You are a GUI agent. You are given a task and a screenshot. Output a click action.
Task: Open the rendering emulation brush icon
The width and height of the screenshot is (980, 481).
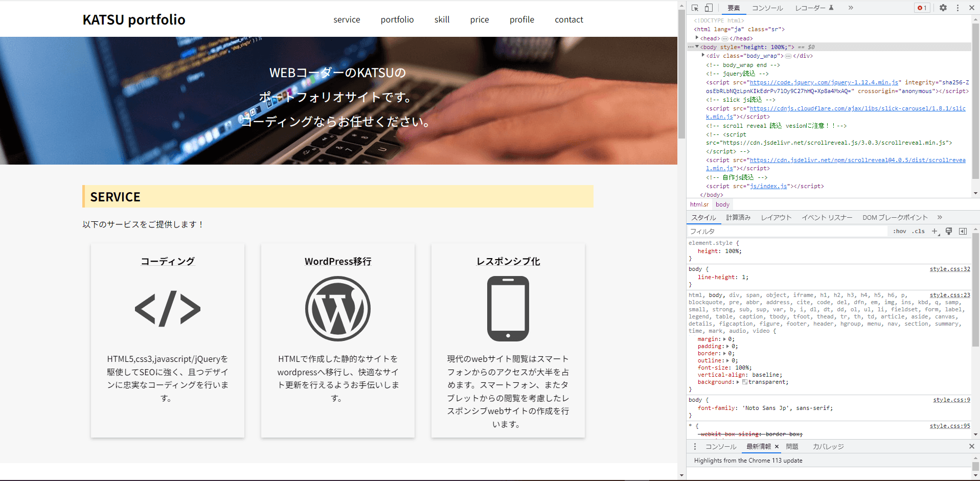949,231
